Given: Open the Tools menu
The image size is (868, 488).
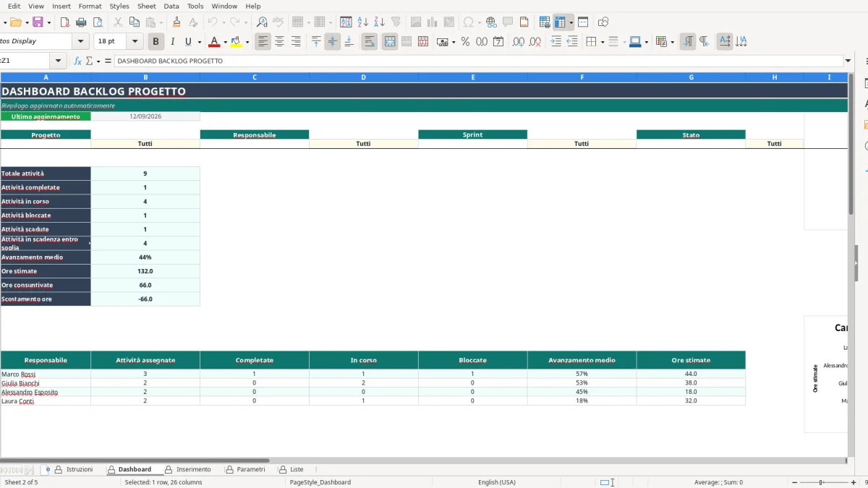Looking at the screenshot, I should point(195,6).
